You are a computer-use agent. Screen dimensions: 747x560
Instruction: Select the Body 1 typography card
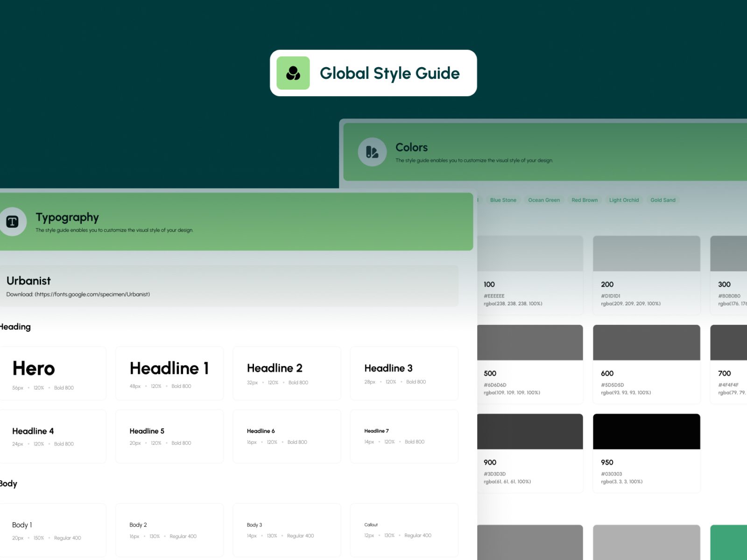[53, 530]
